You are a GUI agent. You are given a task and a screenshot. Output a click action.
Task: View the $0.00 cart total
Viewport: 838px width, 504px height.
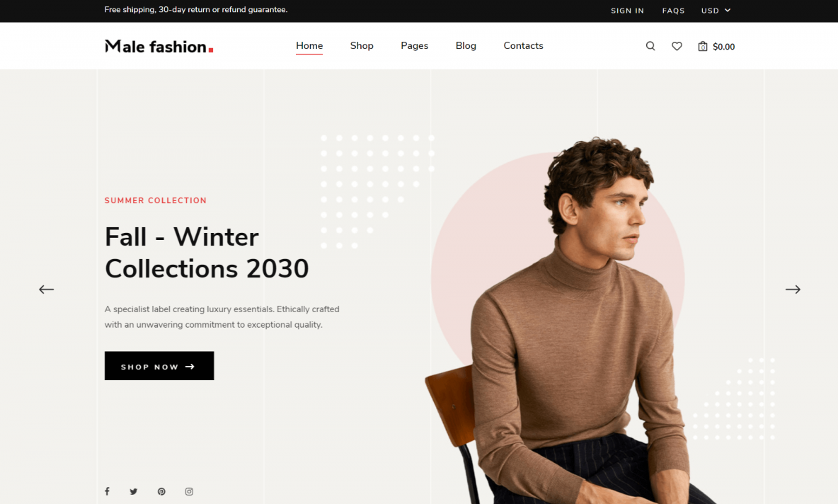click(723, 47)
